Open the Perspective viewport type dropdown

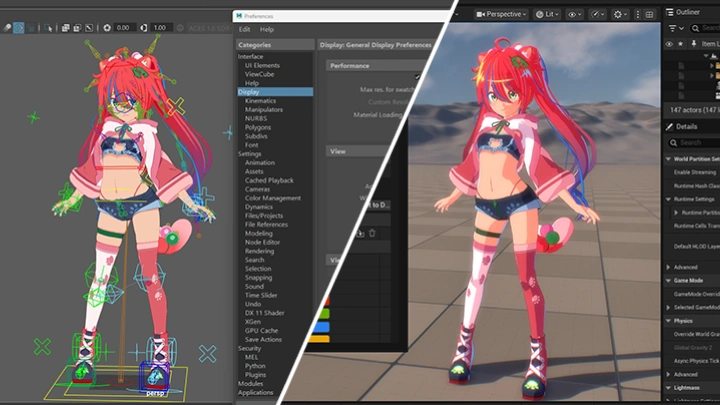[501, 14]
